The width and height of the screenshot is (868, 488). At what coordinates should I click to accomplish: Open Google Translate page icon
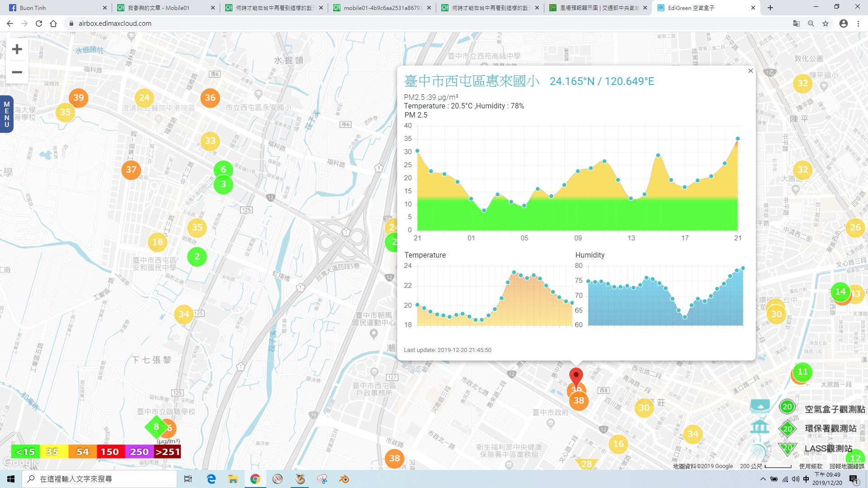click(797, 23)
